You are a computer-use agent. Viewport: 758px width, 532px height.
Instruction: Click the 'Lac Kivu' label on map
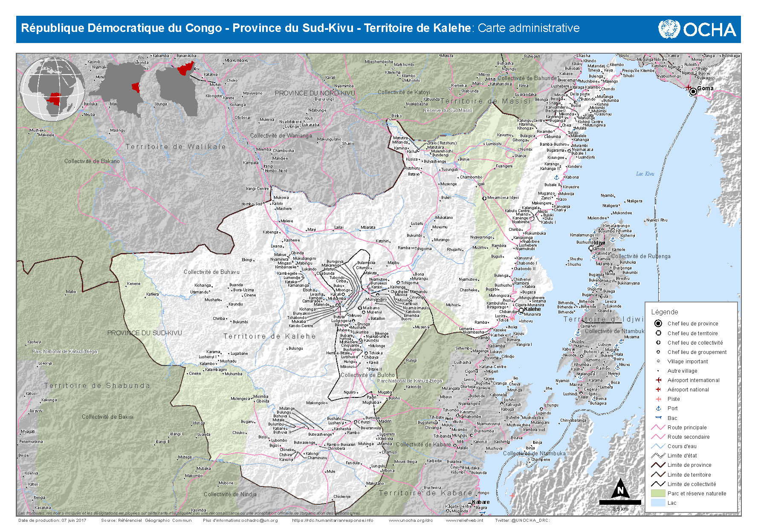645,174
